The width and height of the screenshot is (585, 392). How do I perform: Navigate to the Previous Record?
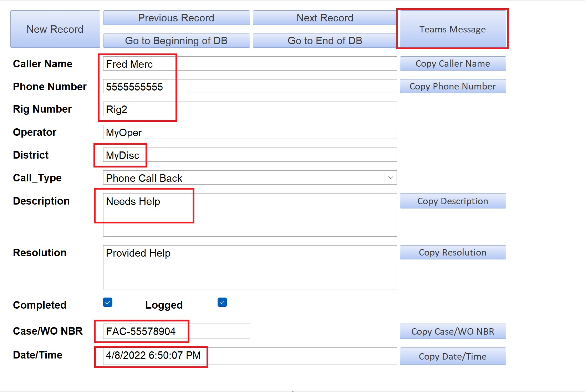[x=176, y=17]
